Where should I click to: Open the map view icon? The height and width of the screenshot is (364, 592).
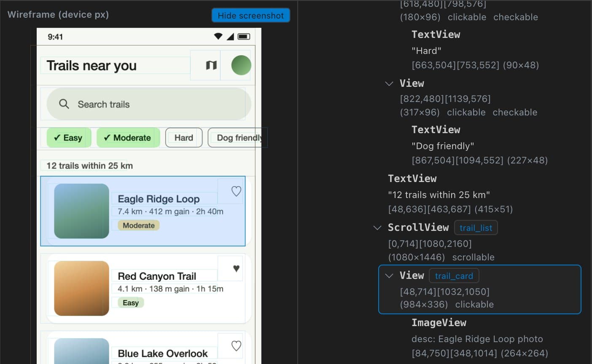(x=211, y=65)
